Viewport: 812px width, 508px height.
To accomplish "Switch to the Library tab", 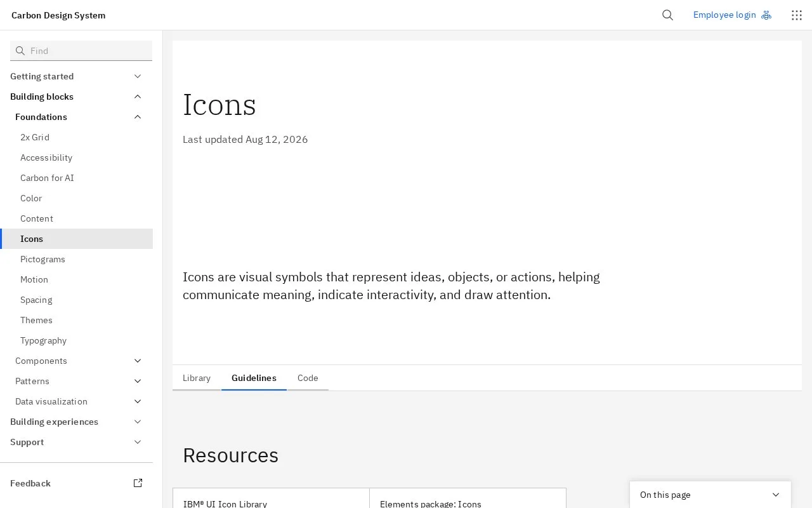I will pyautogui.click(x=197, y=378).
